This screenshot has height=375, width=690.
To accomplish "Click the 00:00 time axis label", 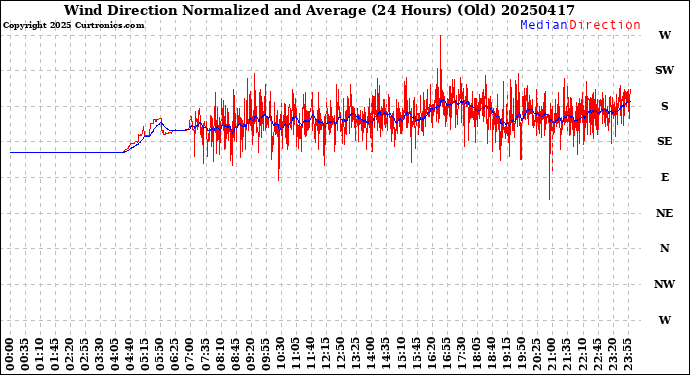I will click(x=10, y=354).
